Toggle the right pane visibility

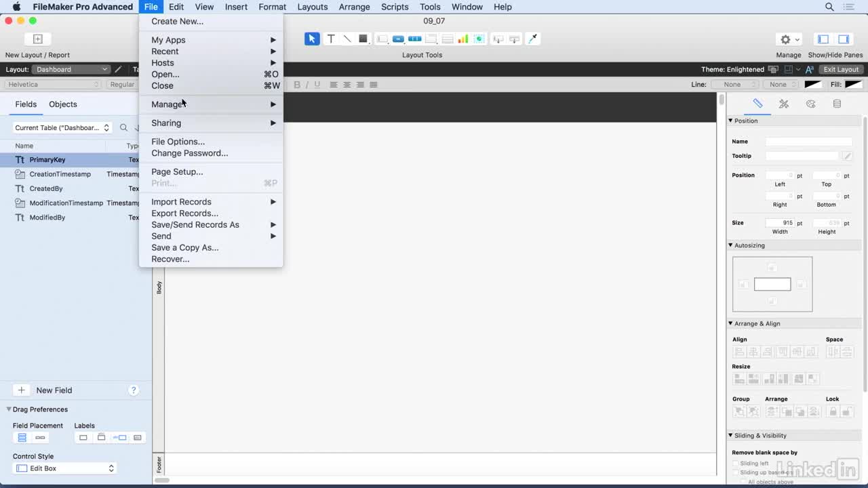844,39
